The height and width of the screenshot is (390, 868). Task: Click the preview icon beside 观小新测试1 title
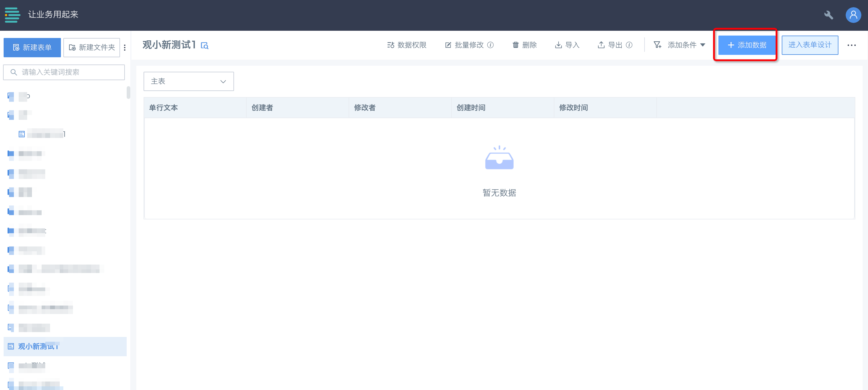[x=204, y=46]
